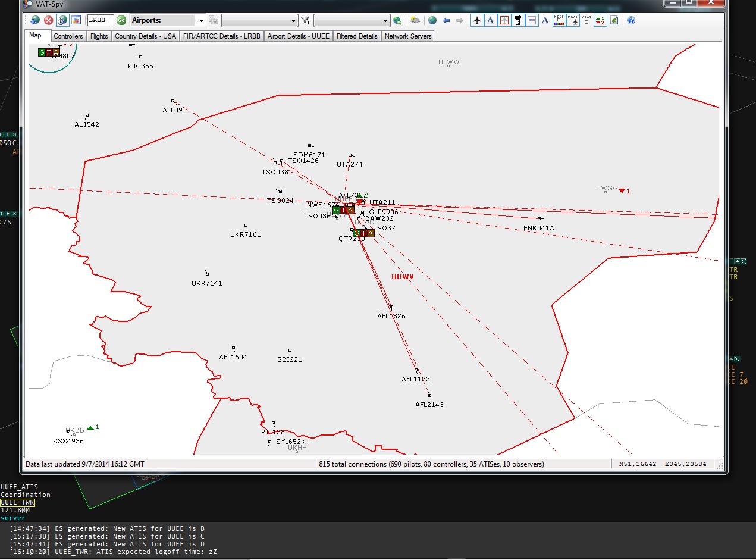Click the add filter funnel icon

click(305, 20)
